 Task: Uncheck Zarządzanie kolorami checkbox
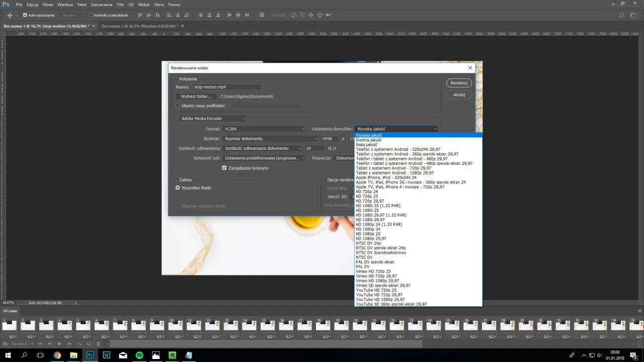(224, 168)
